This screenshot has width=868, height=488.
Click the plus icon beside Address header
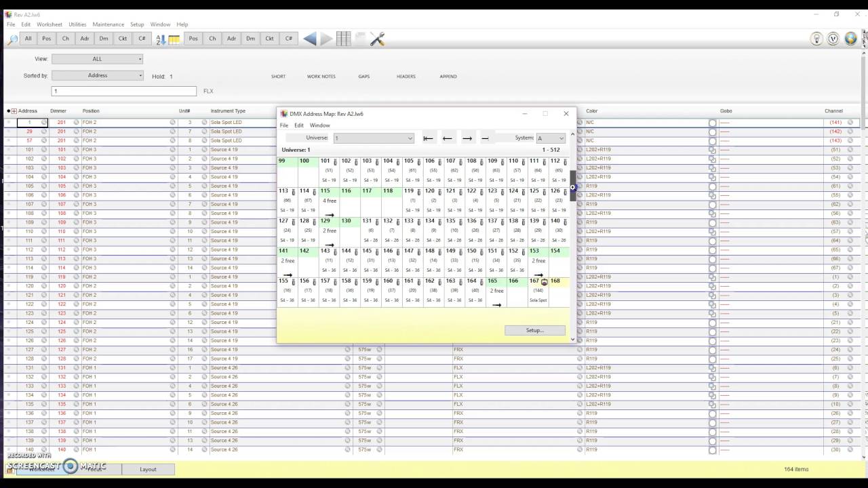coord(14,111)
